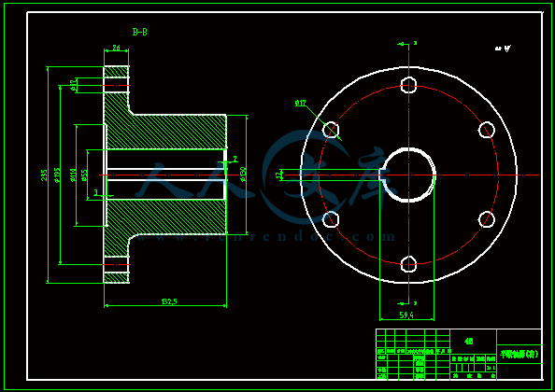
Task: Pick the scale value 1:1 in title block
Action: [491, 368]
